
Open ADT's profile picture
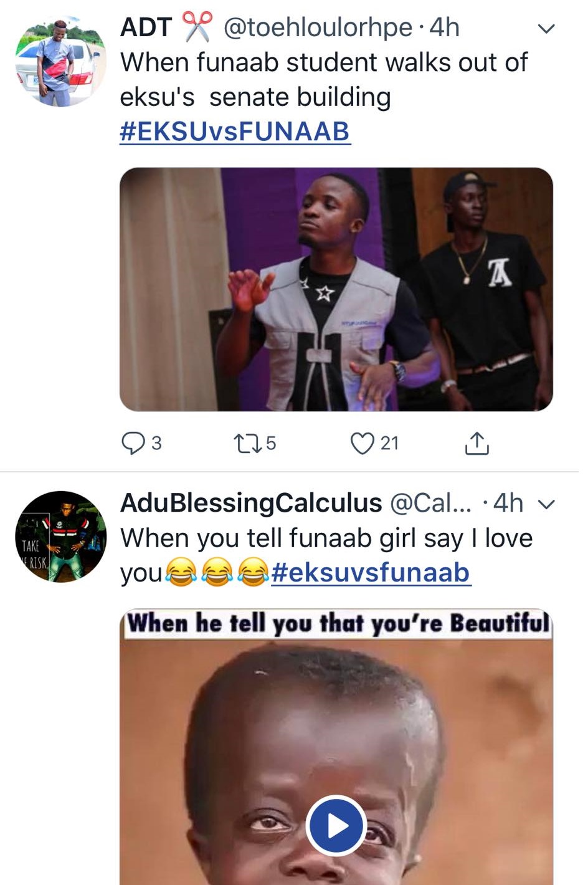pyautogui.click(x=60, y=62)
